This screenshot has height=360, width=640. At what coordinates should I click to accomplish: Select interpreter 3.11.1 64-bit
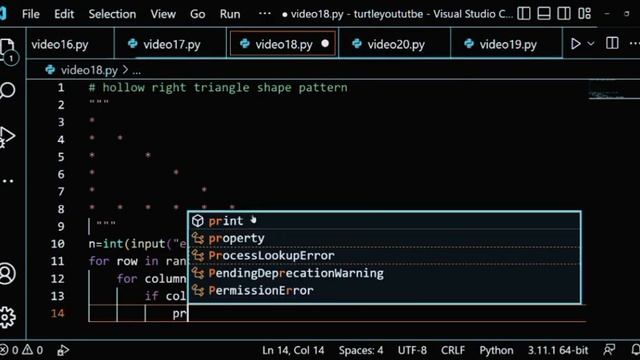coord(558,350)
